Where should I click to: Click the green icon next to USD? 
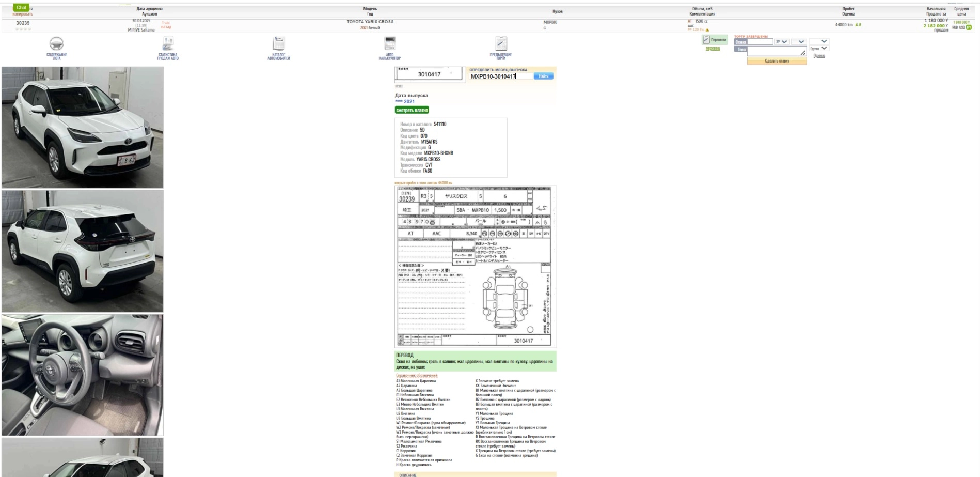pos(969,27)
